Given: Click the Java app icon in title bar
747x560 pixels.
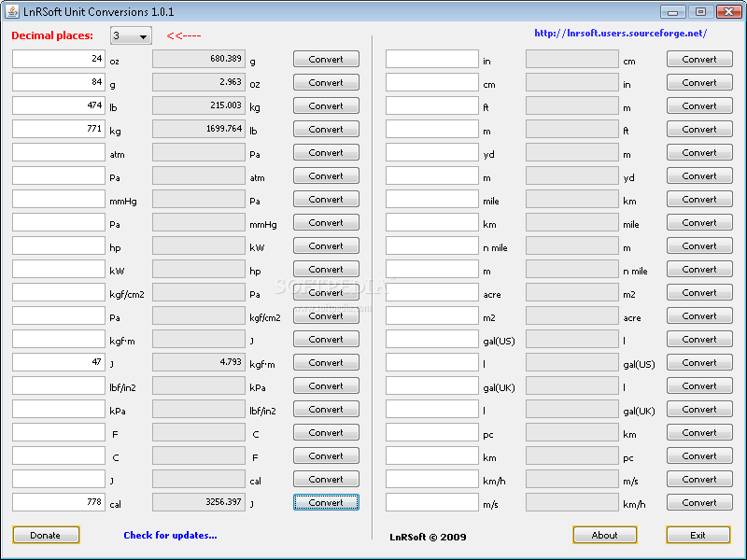Looking at the screenshot, I should coord(11,11).
